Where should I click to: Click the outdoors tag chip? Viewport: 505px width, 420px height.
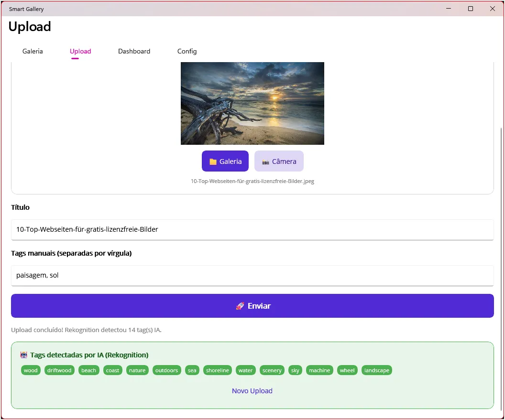point(166,370)
